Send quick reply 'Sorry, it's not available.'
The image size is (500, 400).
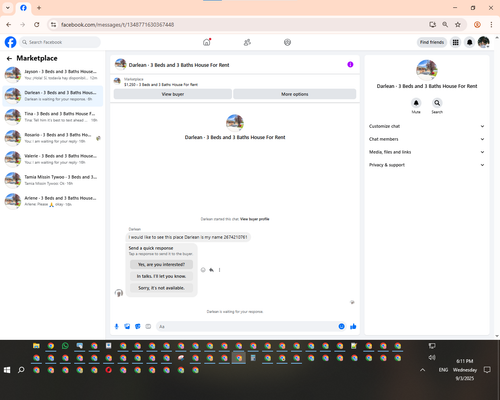point(161,288)
